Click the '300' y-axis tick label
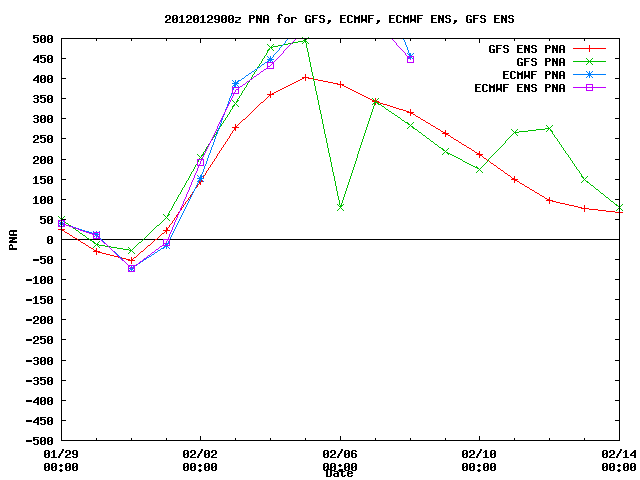 pyautogui.click(x=43, y=119)
